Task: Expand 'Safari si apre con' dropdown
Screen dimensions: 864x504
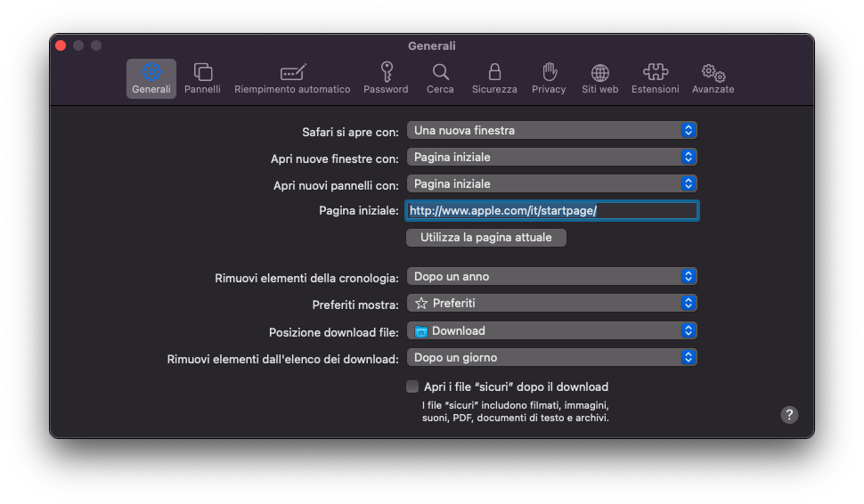Action: pos(551,130)
